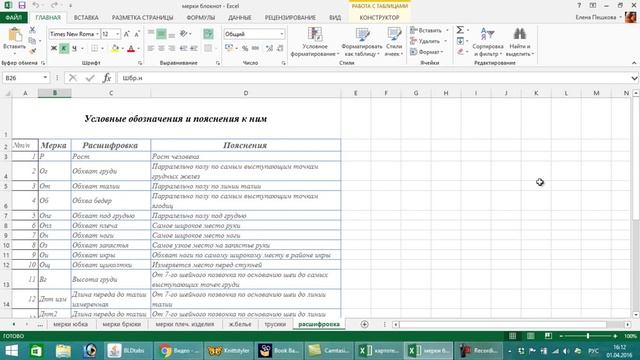
Task: Toggle Bold formatting
Action: (53, 48)
